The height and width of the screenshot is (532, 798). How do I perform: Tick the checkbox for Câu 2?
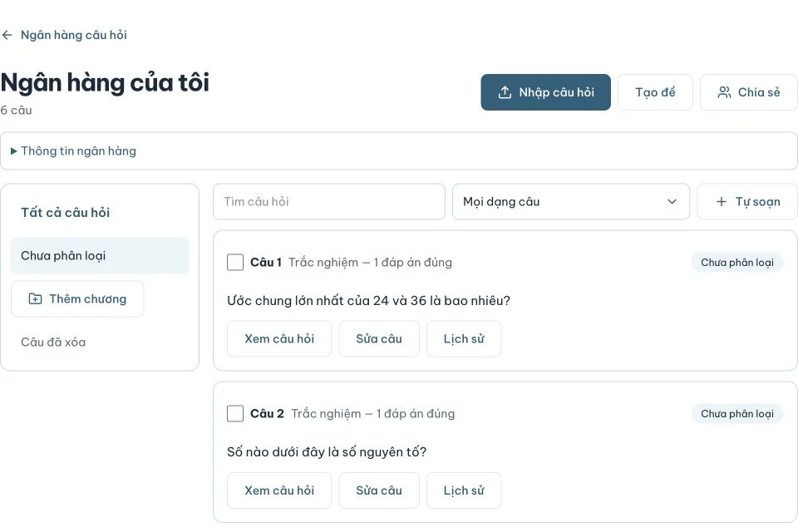pyautogui.click(x=235, y=413)
